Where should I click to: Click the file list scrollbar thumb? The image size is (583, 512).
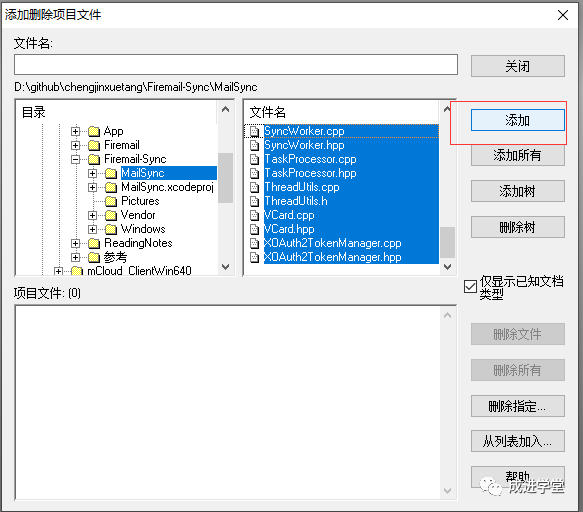click(x=447, y=242)
